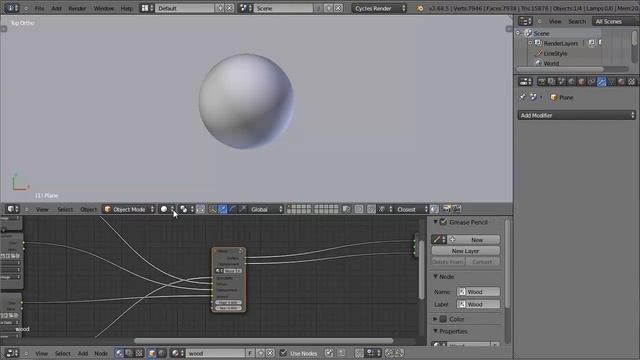Click the Plane object cube icon
The height and width of the screenshot is (360, 640).
click(553, 98)
